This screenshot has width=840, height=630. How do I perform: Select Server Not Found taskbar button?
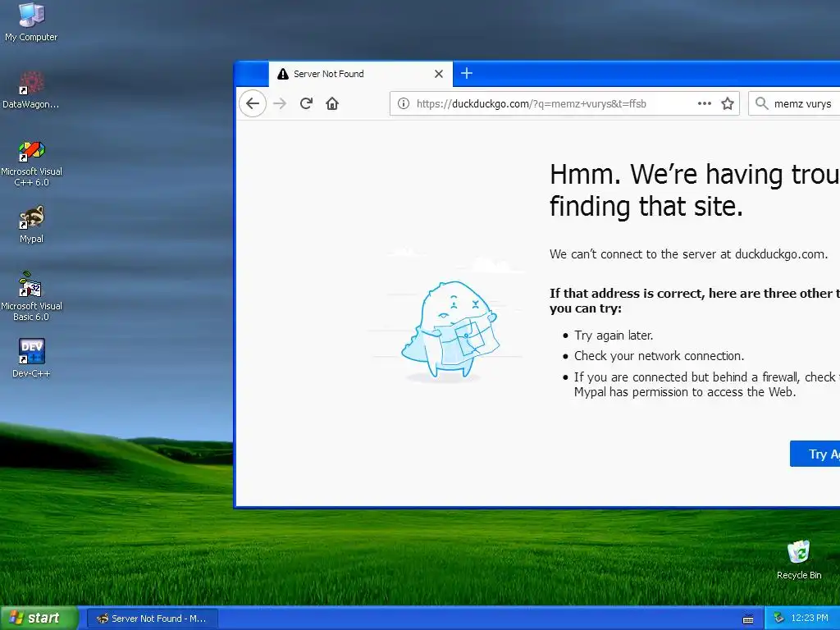pyautogui.click(x=152, y=619)
